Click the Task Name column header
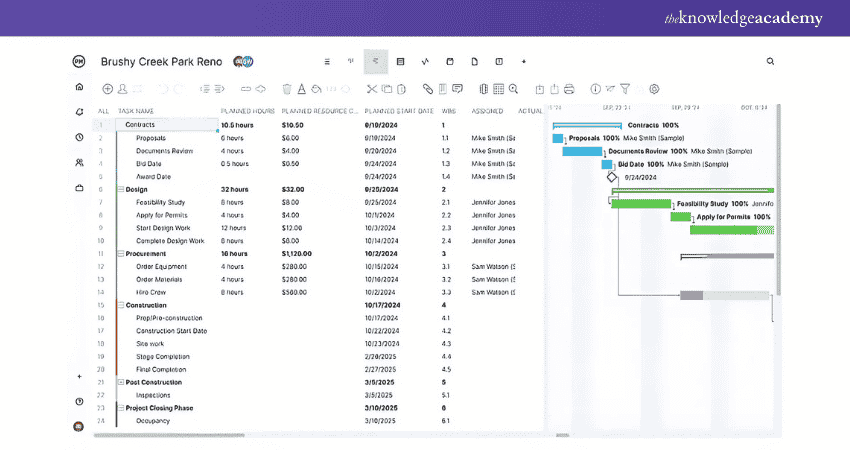 coord(137,111)
